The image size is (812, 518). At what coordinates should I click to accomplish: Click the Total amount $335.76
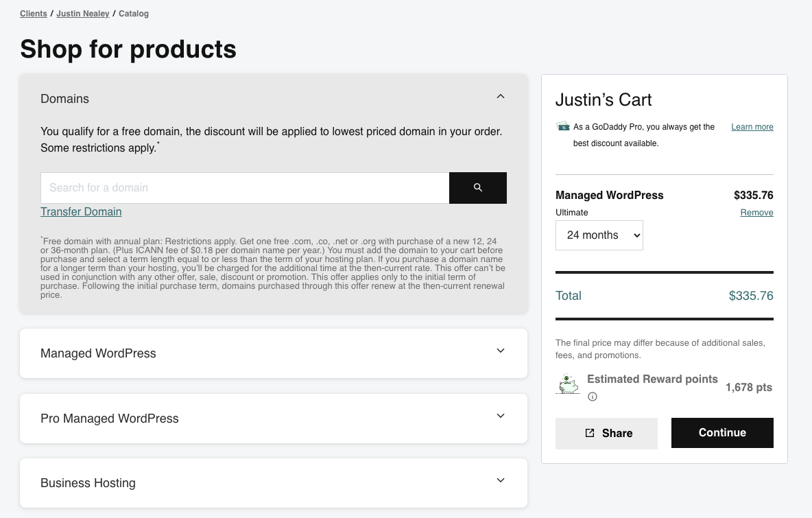click(751, 296)
